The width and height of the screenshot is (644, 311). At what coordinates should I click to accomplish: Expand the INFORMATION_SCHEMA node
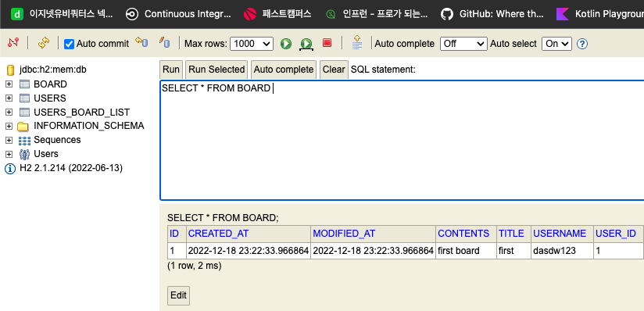[x=9, y=126]
